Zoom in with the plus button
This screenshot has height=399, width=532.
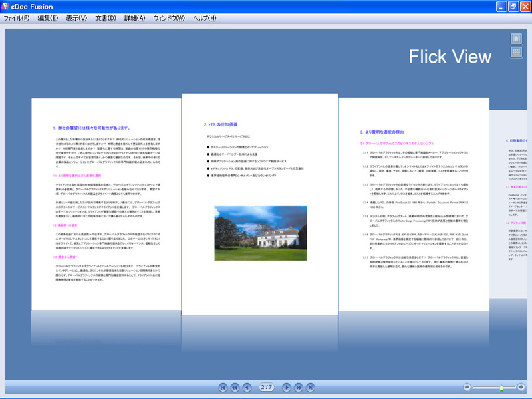tap(521, 387)
